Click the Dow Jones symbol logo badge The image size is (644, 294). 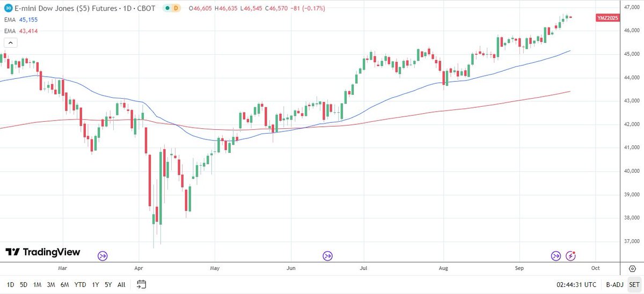[7, 8]
